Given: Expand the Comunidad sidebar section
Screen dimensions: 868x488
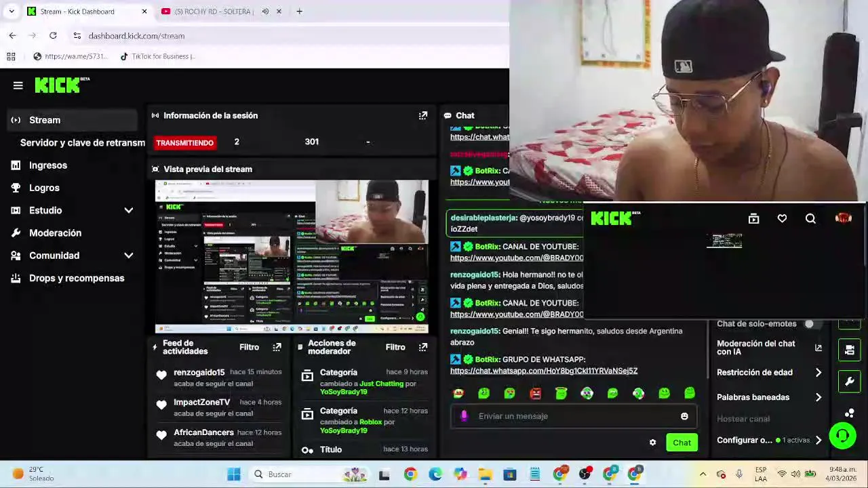Looking at the screenshot, I should coord(128,256).
